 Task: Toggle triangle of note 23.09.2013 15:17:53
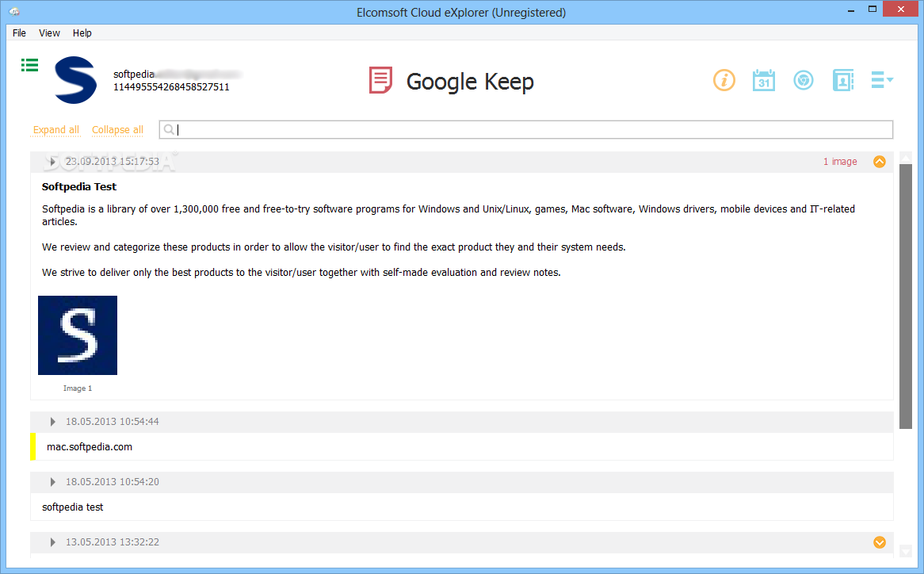click(52, 162)
